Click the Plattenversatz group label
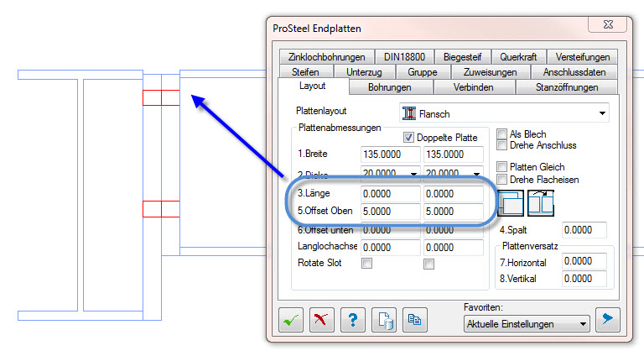This screenshot has height=356, width=644. 530,246
